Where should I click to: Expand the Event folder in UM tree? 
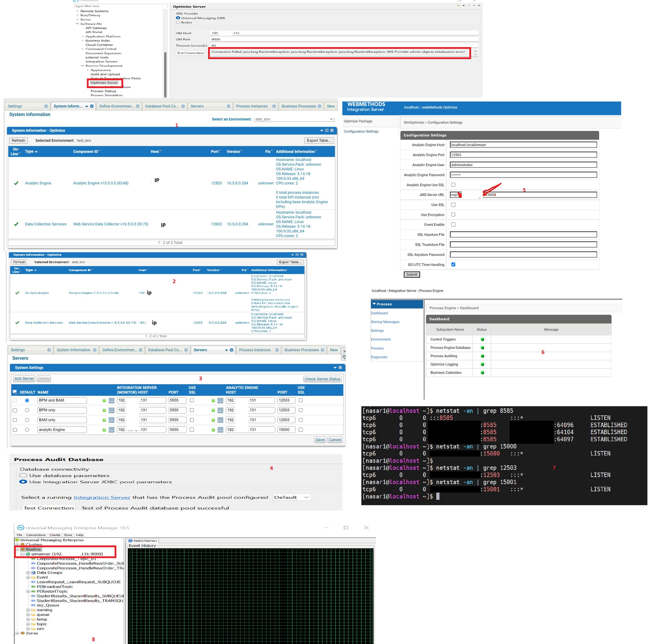(28, 577)
